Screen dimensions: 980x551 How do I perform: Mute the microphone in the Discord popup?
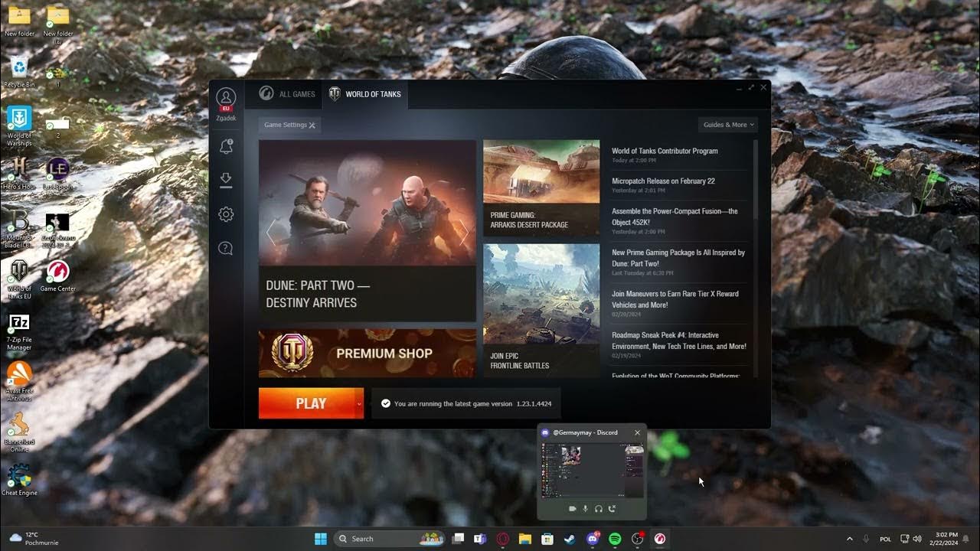point(585,508)
